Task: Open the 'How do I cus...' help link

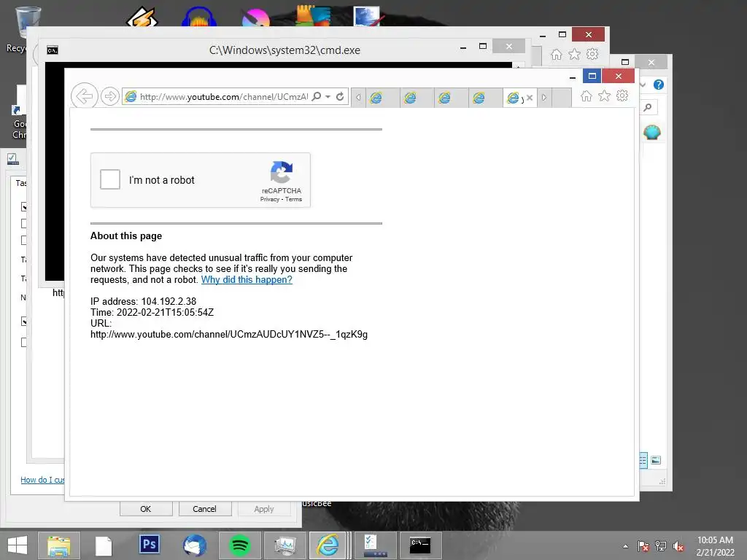Action: tap(42, 480)
